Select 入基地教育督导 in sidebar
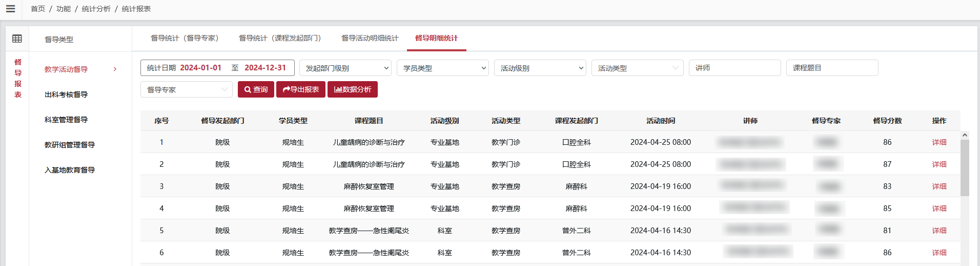The width and height of the screenshot is (980, 266). coord(70,170)
